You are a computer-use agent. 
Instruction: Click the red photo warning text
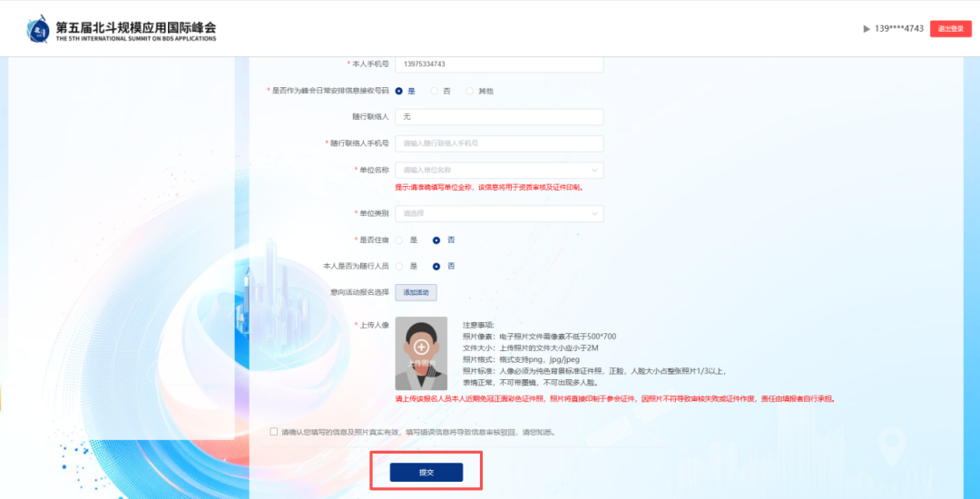pos(615,398)
